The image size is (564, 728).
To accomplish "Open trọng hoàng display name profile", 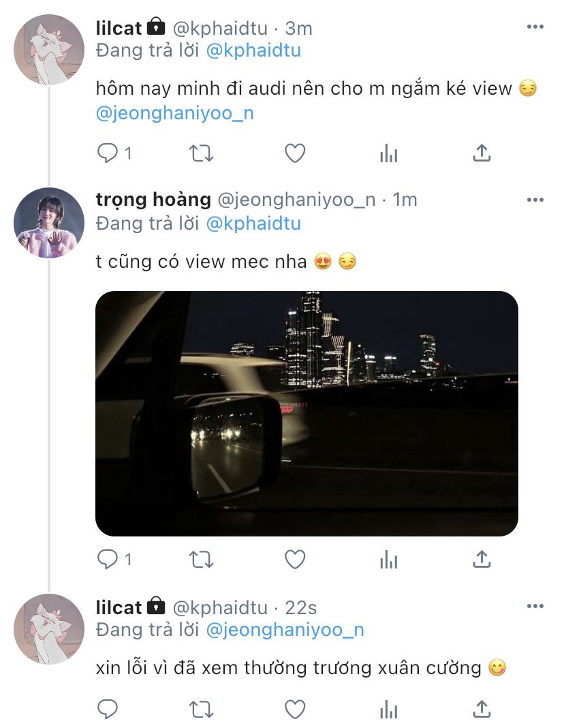I will 153,200.
